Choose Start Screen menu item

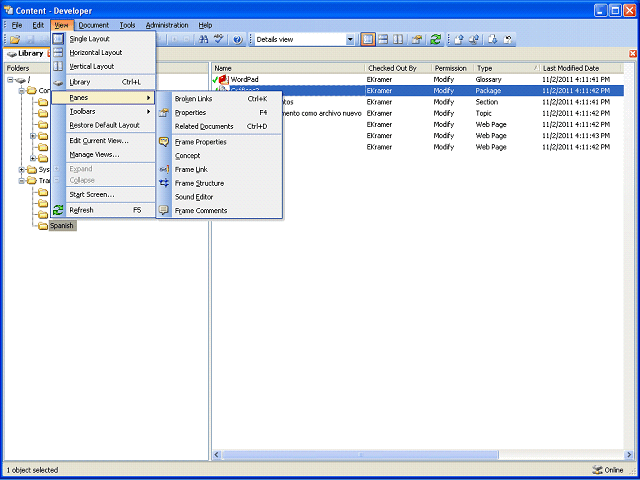tap(103, 195)
